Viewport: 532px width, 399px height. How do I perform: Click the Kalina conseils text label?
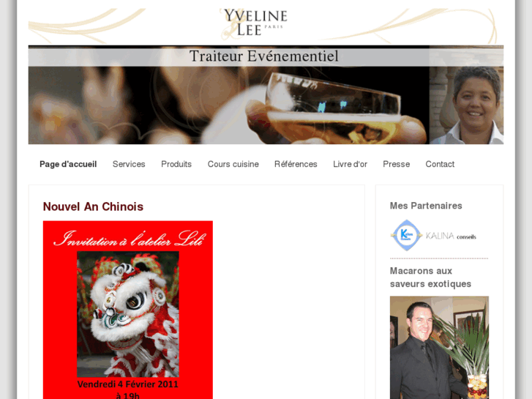[x=451, y=236]
